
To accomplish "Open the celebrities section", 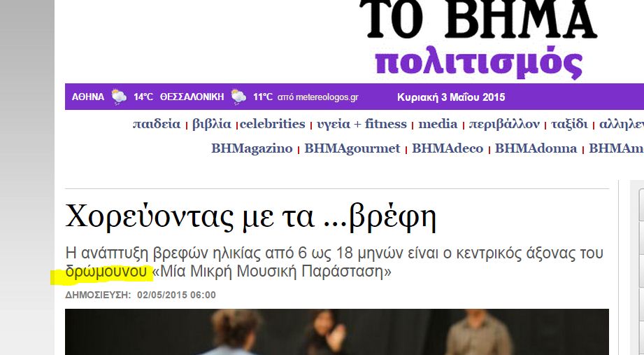I will coord(273,124).
